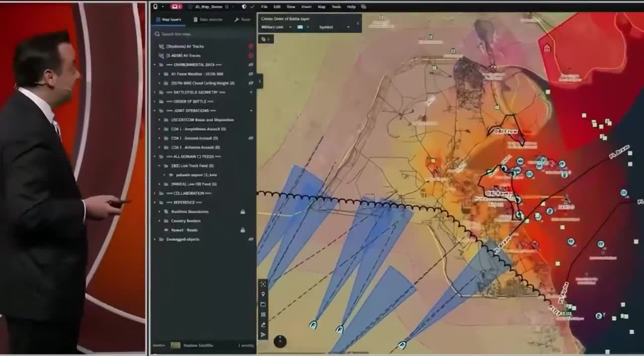Click the wrench icon on the Tools tab
This screenshot has height=356, width=644.
coord(236,20)
